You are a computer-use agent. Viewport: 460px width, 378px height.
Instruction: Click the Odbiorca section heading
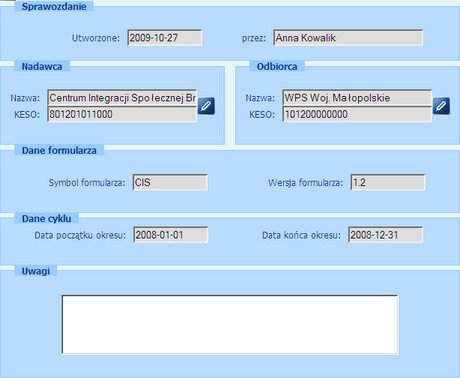pos(277,67)
